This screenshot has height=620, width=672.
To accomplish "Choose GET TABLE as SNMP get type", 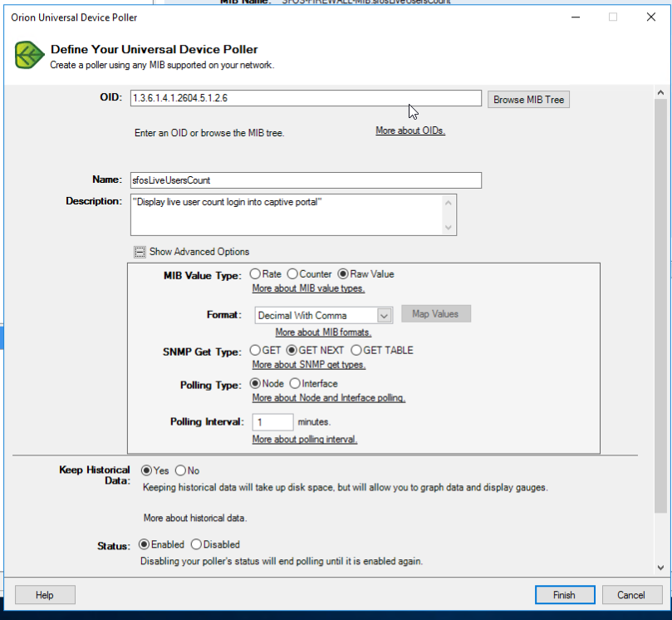I will [x=356, y=350].
